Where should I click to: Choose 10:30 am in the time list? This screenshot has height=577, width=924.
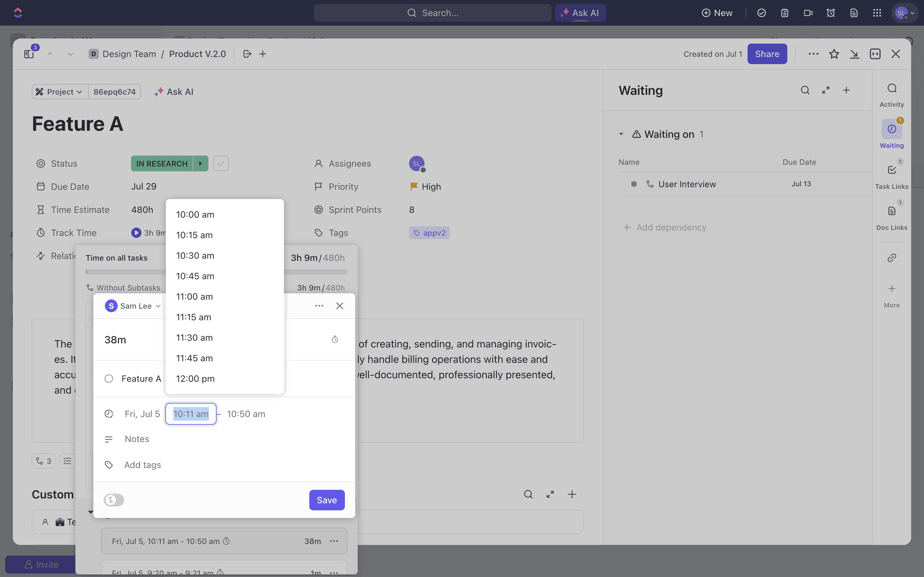195,256
